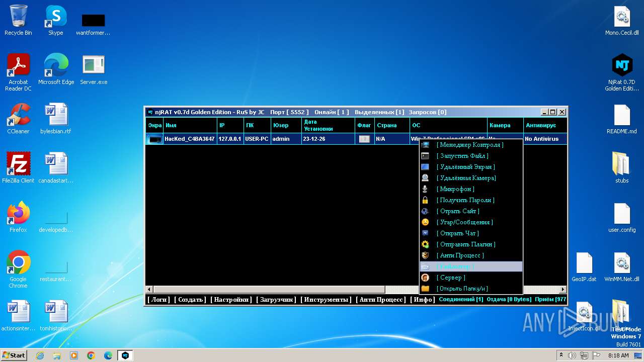
Task: Click the horizontal scrollbar right arrow
Action: click(563, 290)
